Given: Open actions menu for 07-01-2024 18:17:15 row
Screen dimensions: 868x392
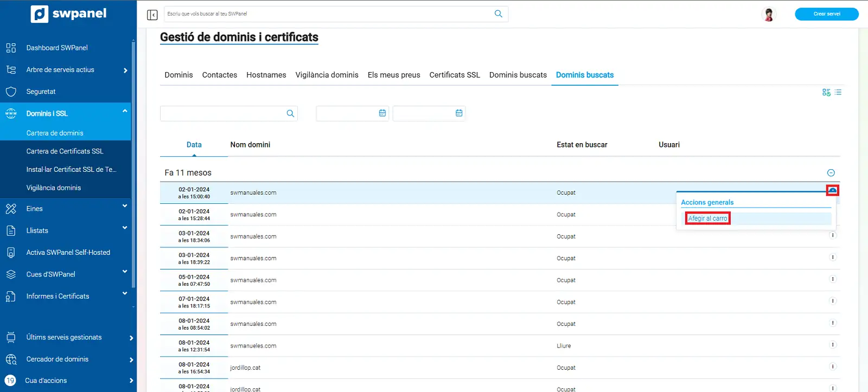Looking at the screenshot, I should [x=833, y=301].
